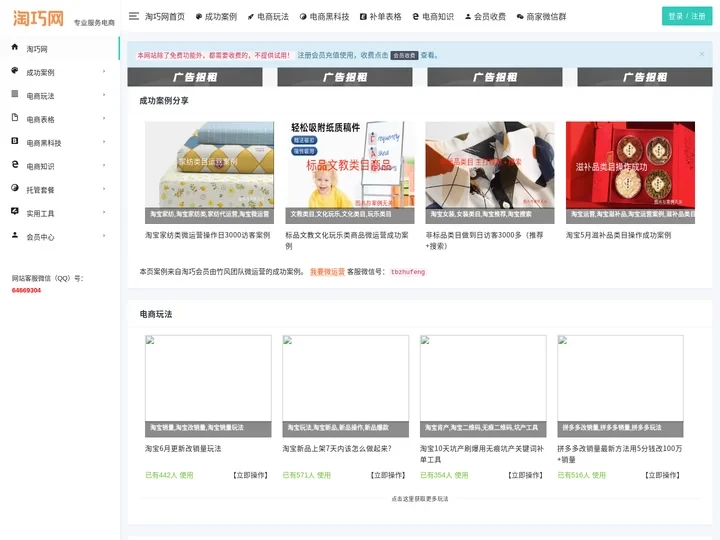
Task: Open 淘宝家纺类微运营操作日3000访客案例 title
Action: [208, 235]
